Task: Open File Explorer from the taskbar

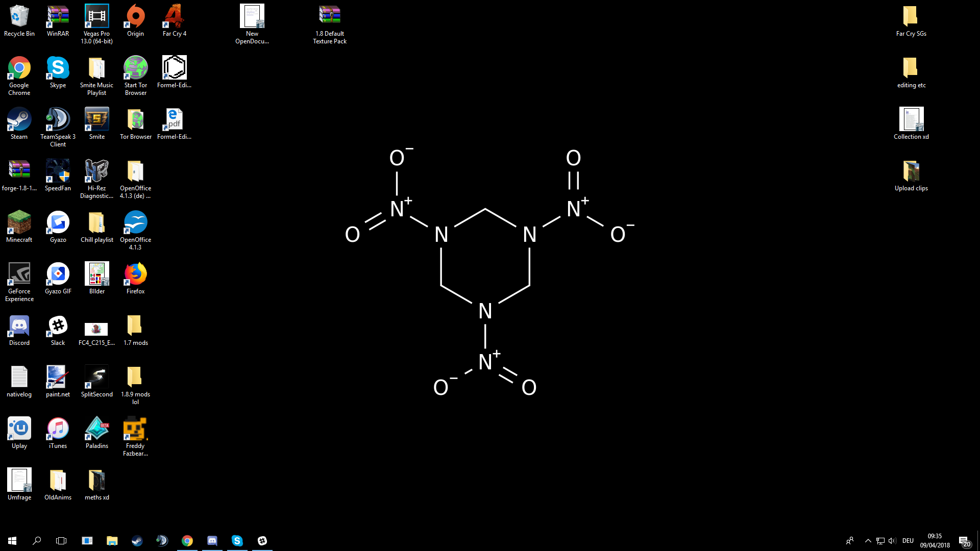Action: point(112,541)
